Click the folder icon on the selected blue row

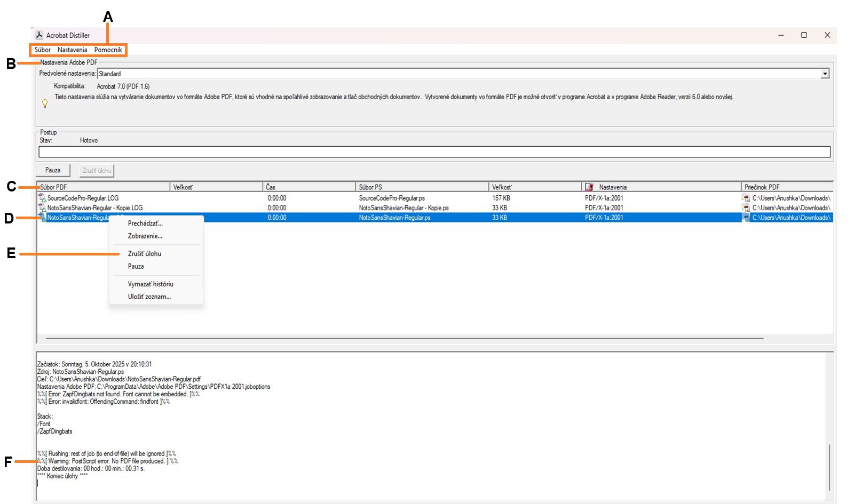pos(747,218)
